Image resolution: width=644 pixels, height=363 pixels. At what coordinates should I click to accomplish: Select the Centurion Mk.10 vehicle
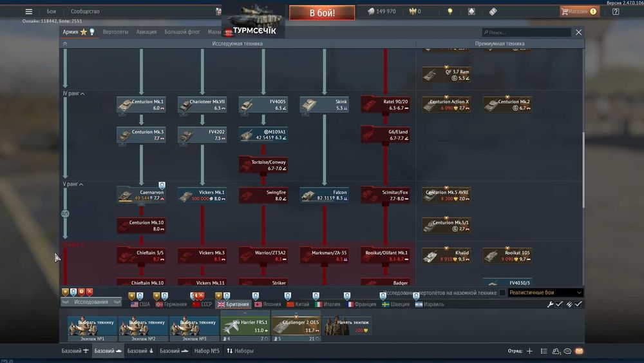(141, 225)
